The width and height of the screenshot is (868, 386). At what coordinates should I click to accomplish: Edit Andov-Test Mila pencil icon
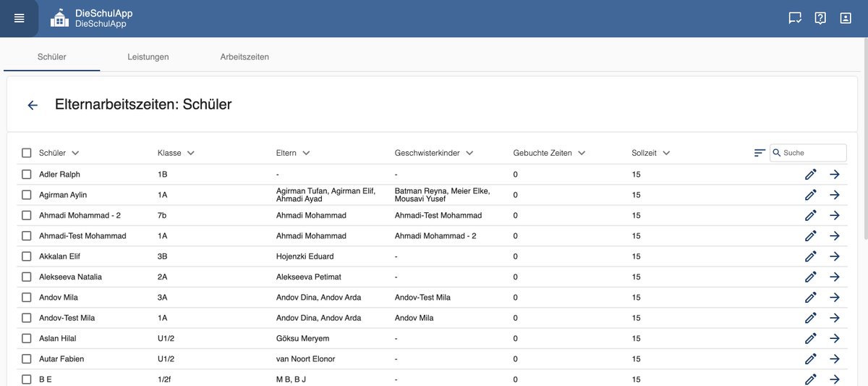(811, 318)
